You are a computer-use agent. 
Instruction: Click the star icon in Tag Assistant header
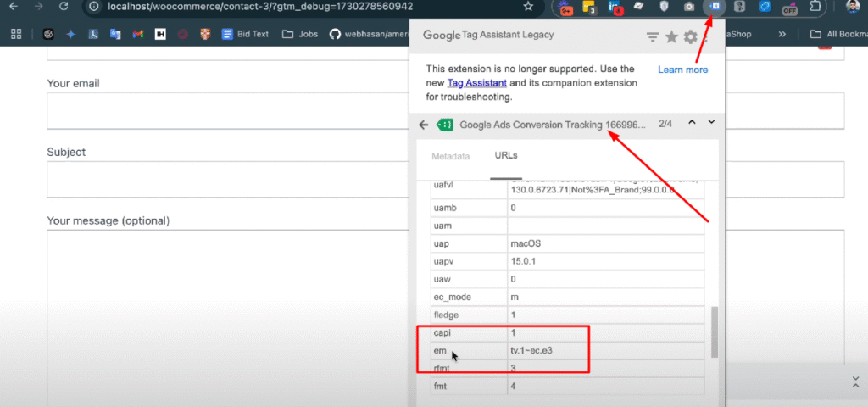pyautogui.click(x=671, y=36)
